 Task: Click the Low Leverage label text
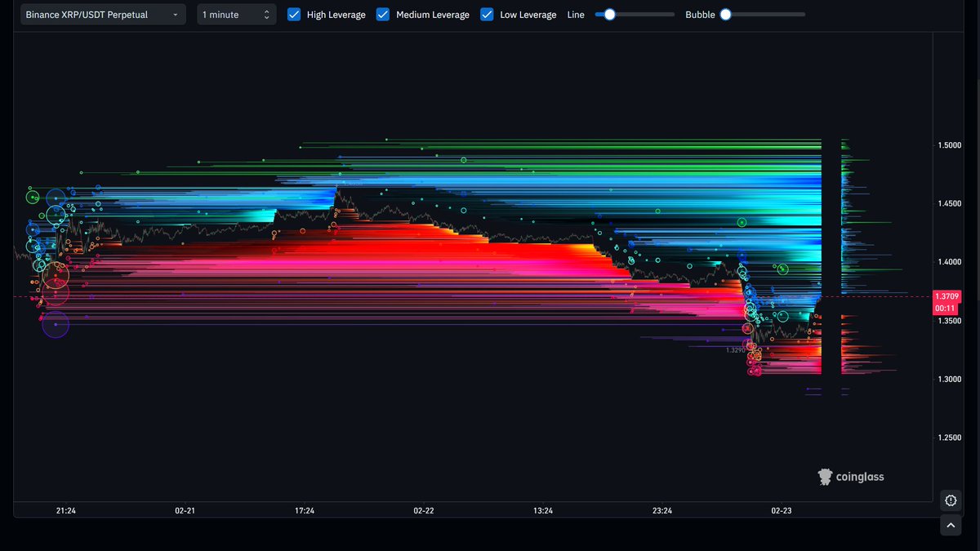click(528, 15)
